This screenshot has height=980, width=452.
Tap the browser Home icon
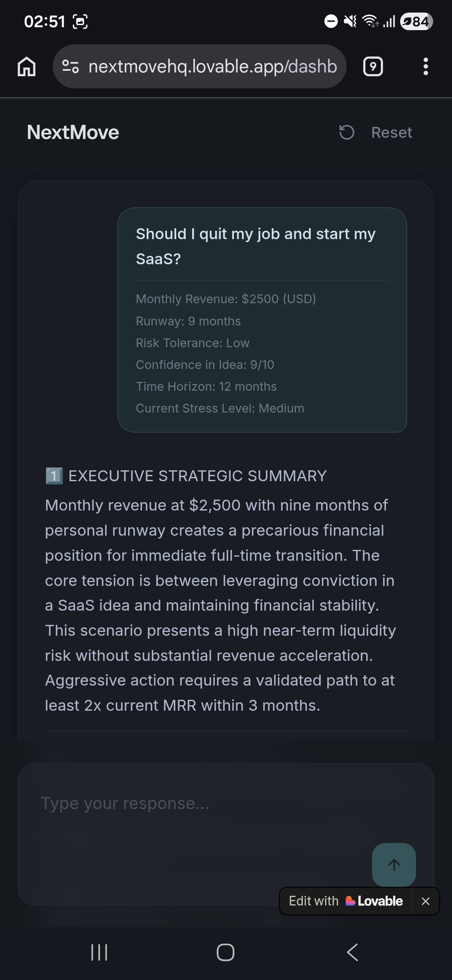26,66
